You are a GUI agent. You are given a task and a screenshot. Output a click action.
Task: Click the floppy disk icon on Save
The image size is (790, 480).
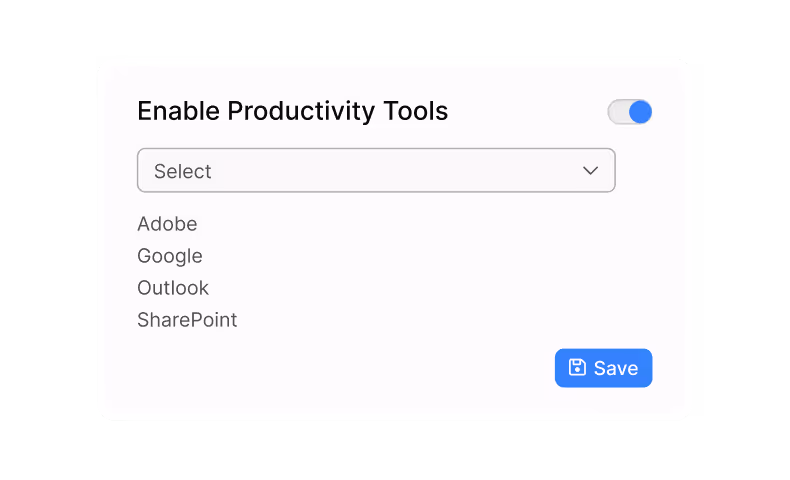point(577,367)
